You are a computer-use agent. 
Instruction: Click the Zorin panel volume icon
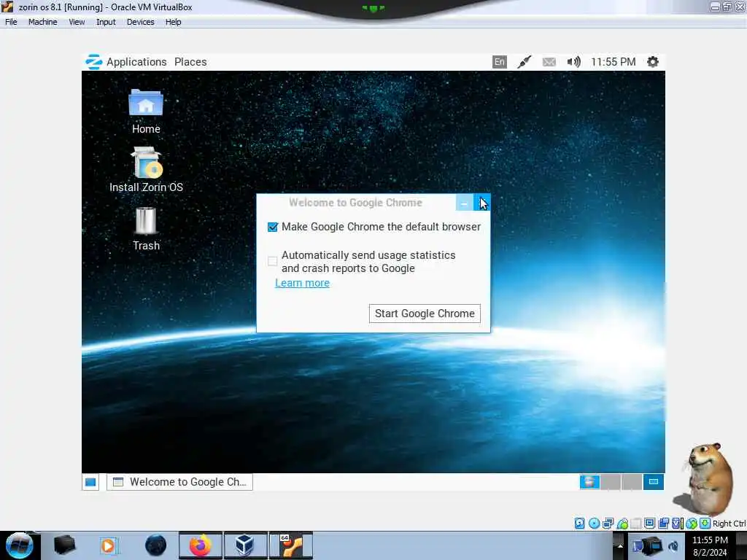pos(574,62)
